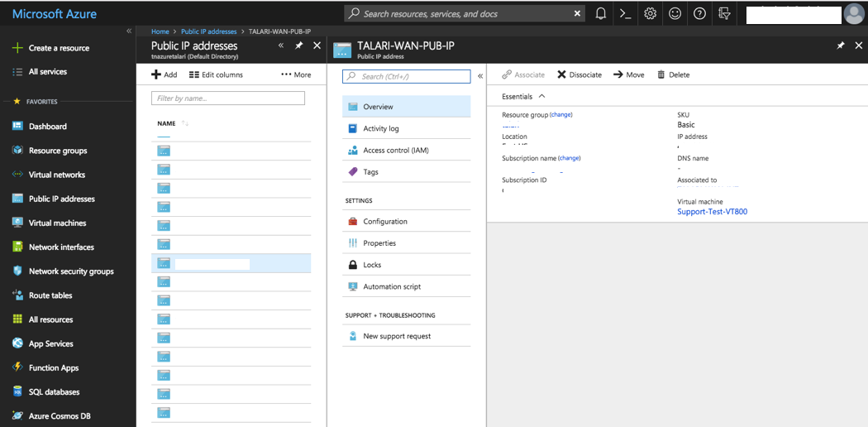This screenshot has width=868, height=427.
Task: Click change link next to Resource group
Action: 560,115
